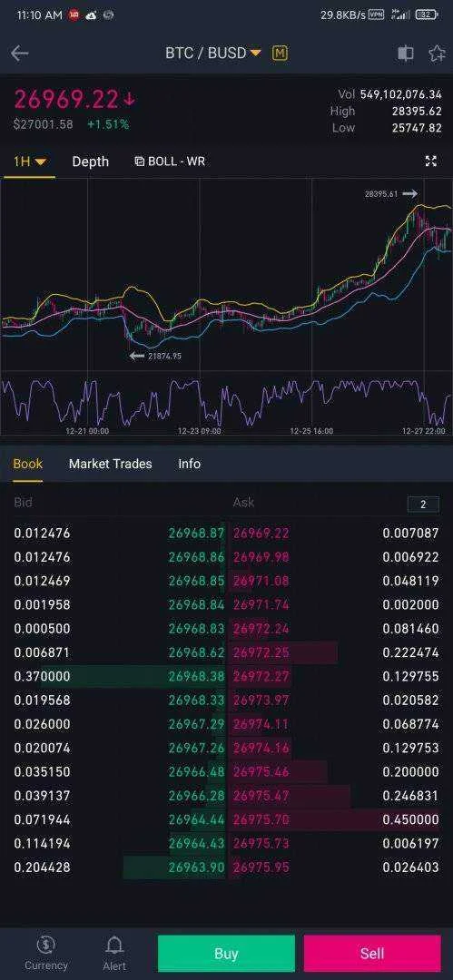Tap ask amount 0.450000

click(410, 819)
